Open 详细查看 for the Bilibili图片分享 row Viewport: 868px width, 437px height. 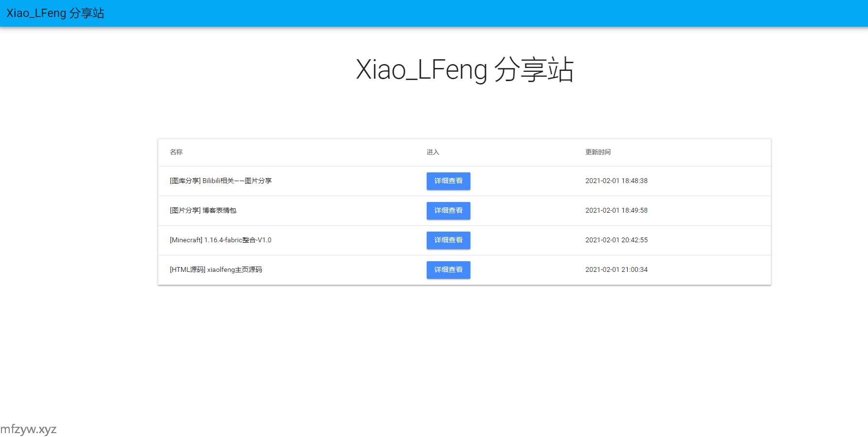point(448,181)
